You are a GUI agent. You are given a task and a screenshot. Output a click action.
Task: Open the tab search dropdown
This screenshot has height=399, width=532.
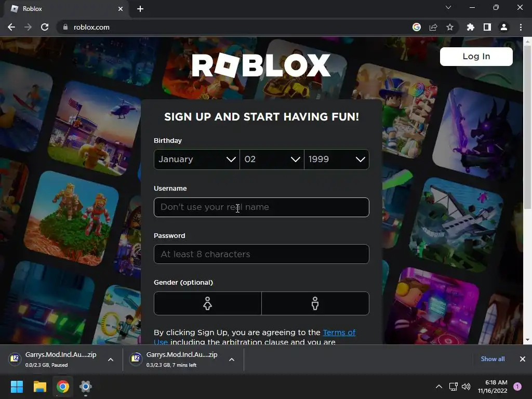(448, 7)
